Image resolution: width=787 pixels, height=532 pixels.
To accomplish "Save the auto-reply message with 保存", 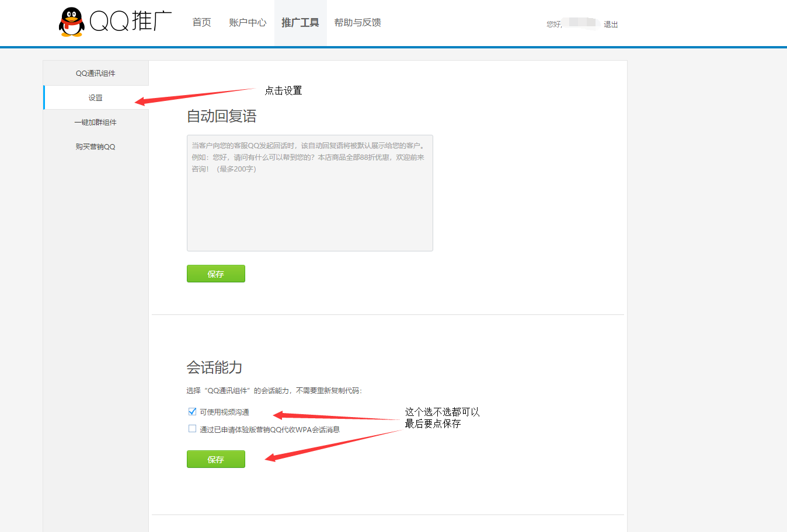I will click(x=215, y=274).
